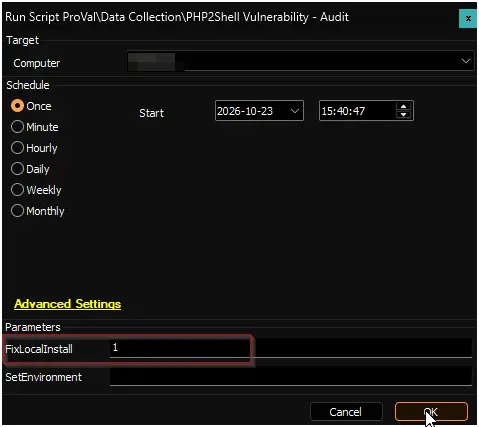
Task: Click the date text 2026-10-23
Action: [245, 111]
